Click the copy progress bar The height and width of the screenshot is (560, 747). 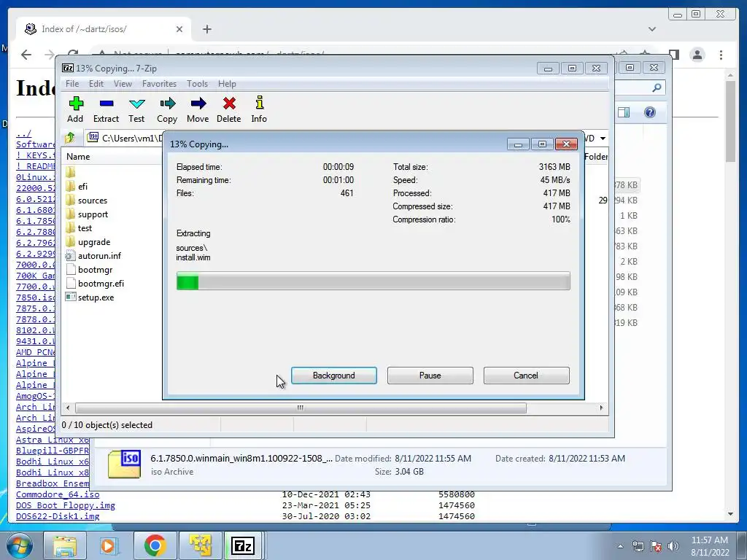pyautogui.click(x=373, y=281)
